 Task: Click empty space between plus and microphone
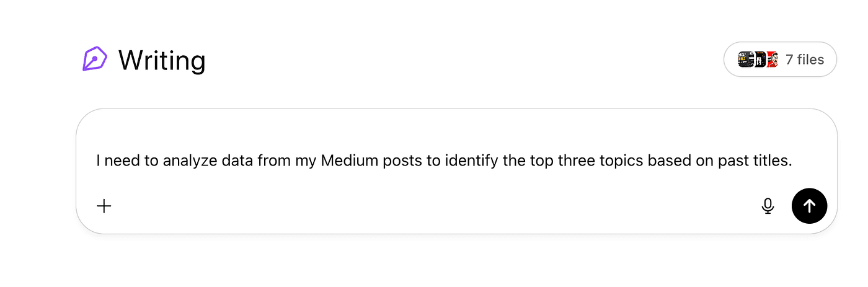point(434,206)
